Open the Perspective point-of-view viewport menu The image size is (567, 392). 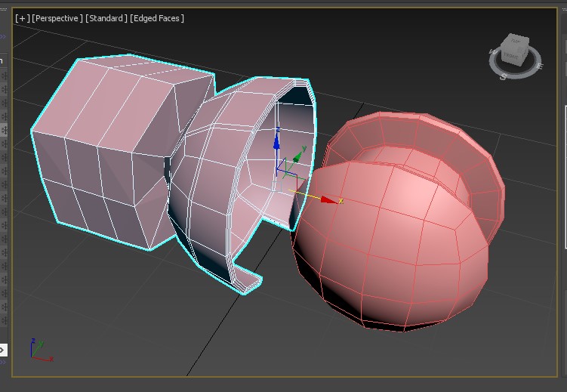[57, 18]
